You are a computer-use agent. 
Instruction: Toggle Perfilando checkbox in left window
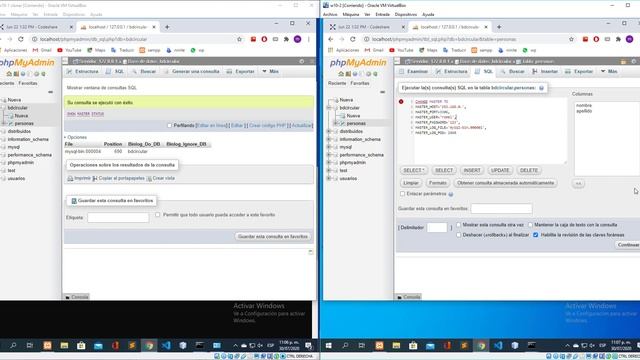point(169,126)
